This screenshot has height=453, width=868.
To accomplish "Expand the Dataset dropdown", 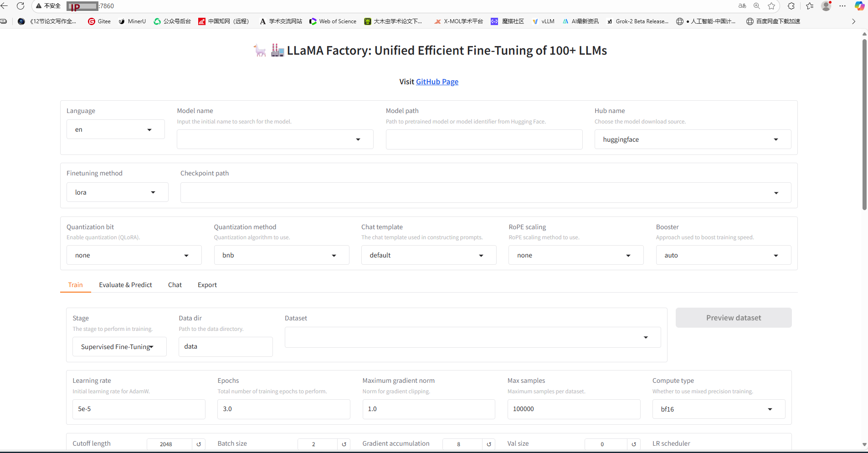I will coord(473,337).
